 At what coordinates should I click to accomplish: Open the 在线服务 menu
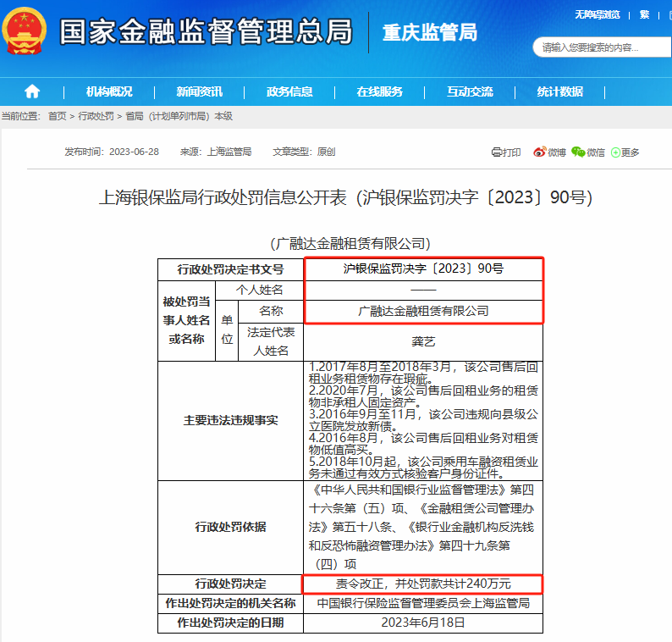[379, 91]
